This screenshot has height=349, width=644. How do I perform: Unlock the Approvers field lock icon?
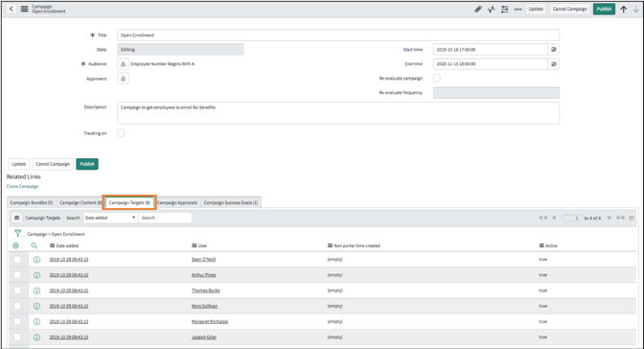click(x=123, y=79)
